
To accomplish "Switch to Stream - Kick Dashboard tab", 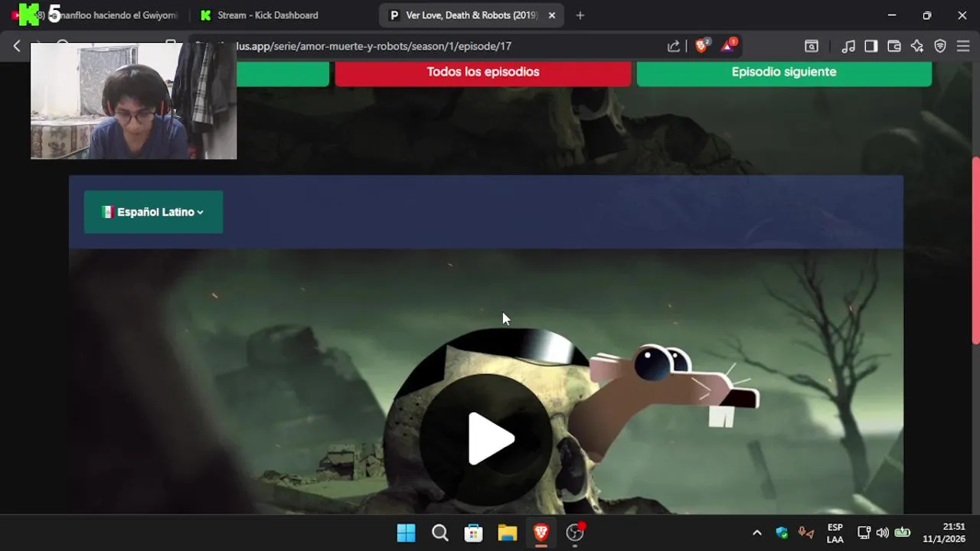I will click(267, 15).
